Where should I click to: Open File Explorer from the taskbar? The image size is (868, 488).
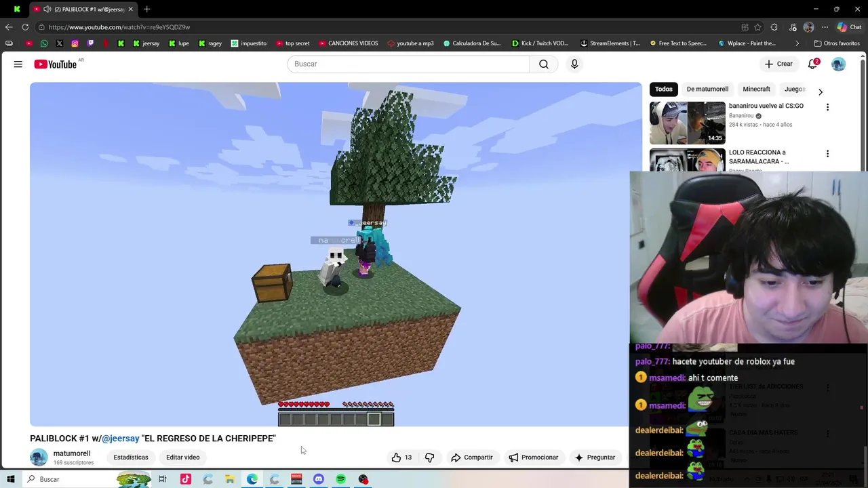230,479
